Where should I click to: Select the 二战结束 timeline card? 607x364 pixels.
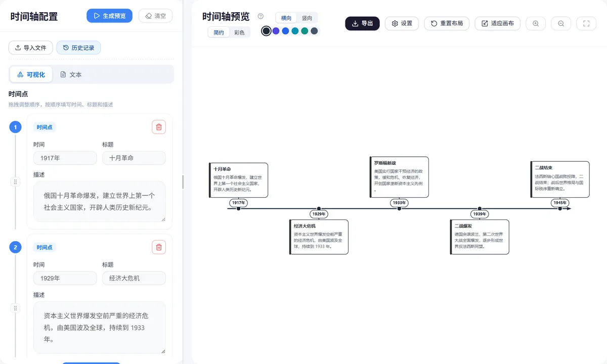click(560, 179)
